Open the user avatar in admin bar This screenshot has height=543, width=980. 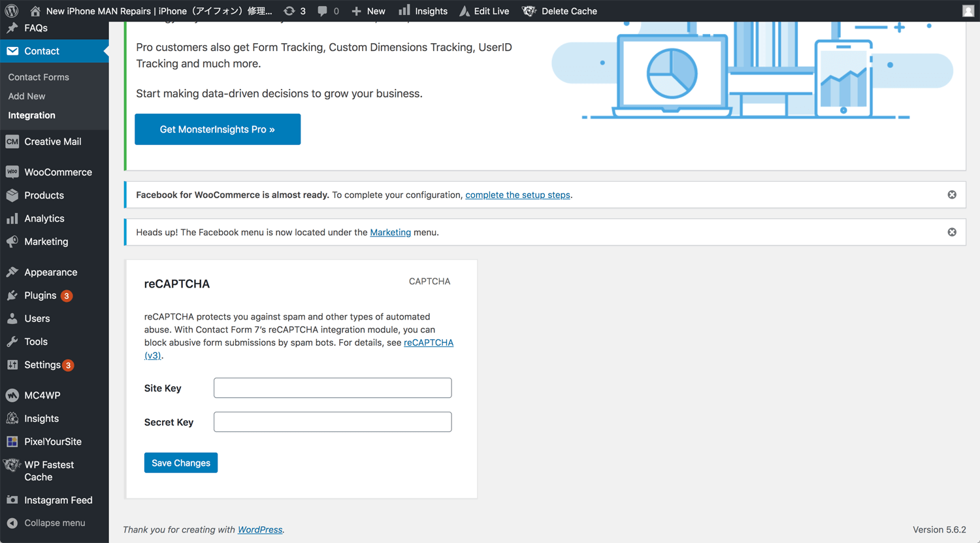968,10
